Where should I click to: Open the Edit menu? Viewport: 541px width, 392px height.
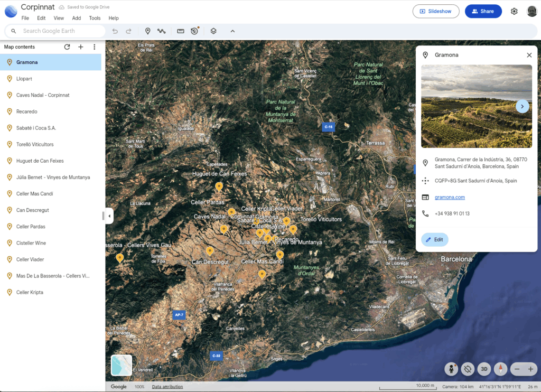tap(41, 18)
